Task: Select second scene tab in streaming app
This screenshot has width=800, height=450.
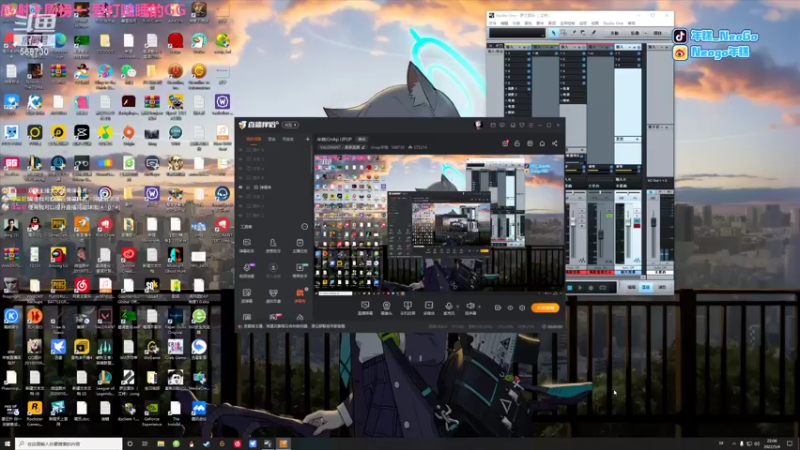Action: 272,139
